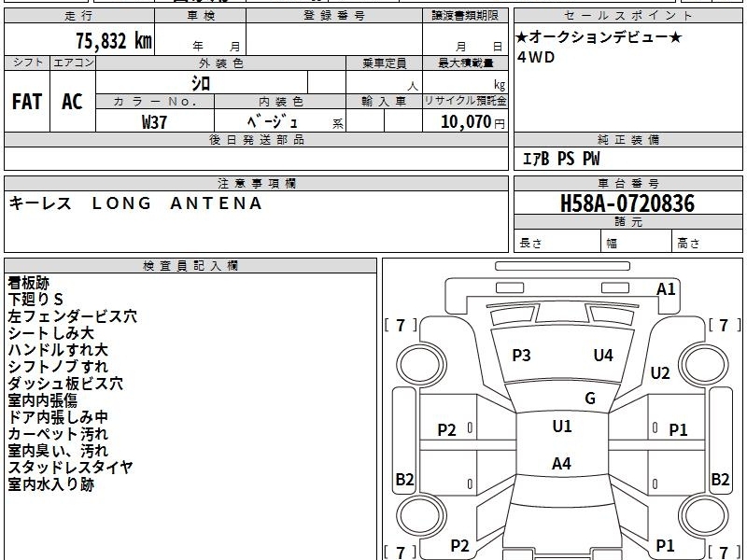Screen dimensions: 747x560
Task: Click the front-left tire [7] rating
Action: (x=401, y=325)
